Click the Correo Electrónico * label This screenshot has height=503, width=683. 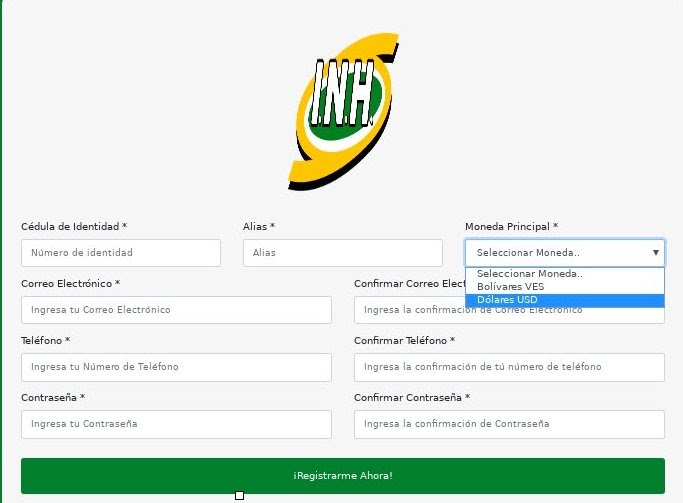click(71, 284)
